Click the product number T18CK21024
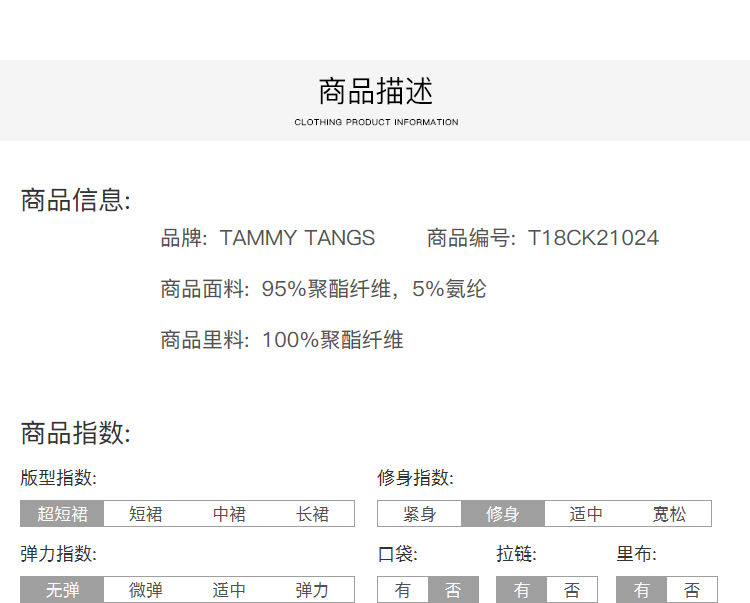 [593, 238]
